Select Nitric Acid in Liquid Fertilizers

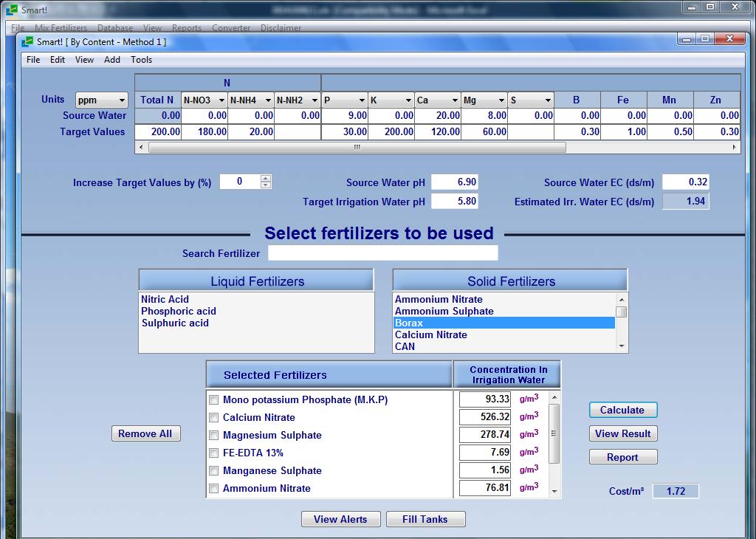[165, 299]
